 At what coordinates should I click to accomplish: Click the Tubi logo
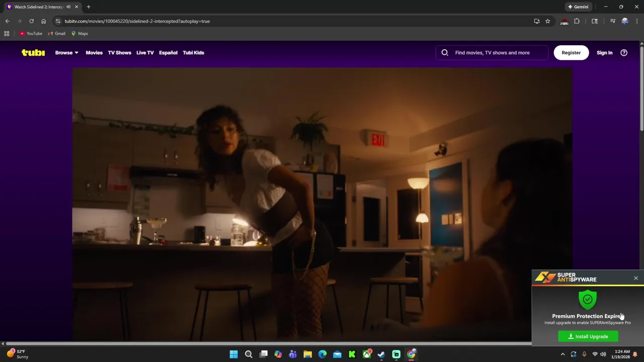tap(33, 52)
